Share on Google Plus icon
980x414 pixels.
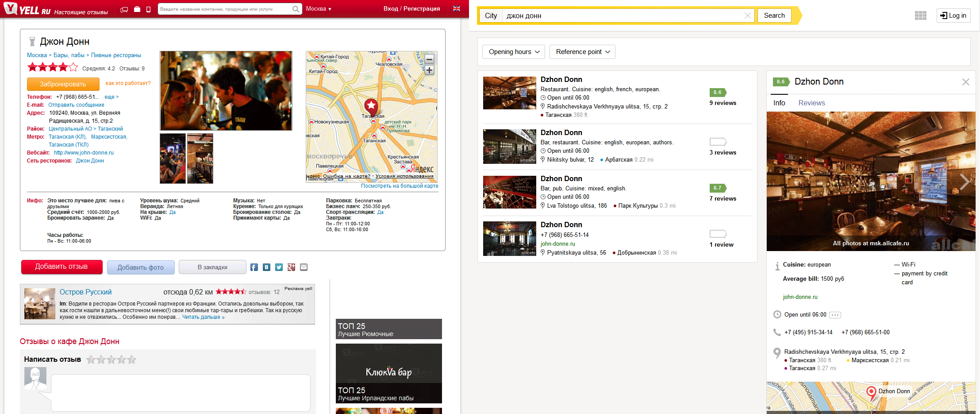coord(291,267)
